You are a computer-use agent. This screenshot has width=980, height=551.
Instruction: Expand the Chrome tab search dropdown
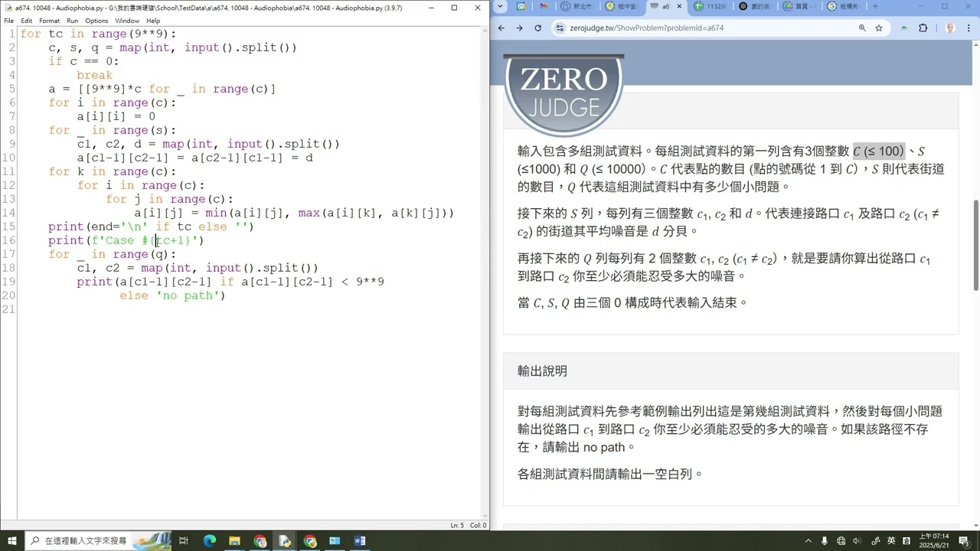pos(499,6)
